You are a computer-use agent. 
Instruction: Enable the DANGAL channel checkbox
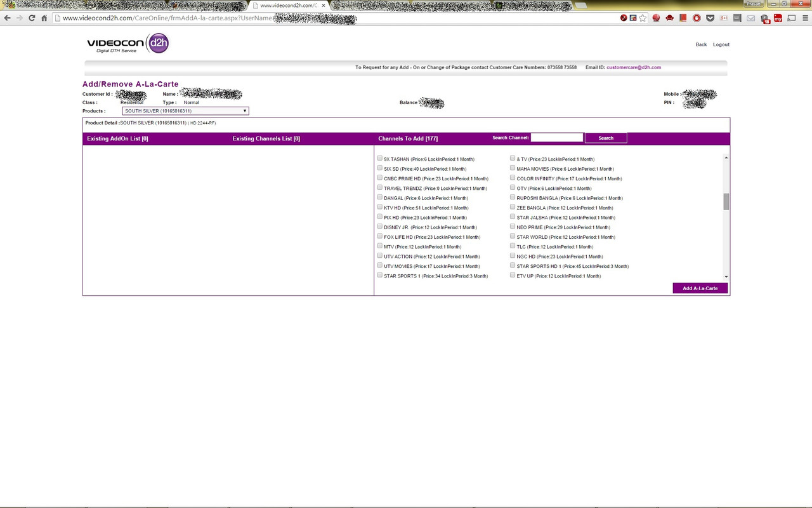coord(380,197)
